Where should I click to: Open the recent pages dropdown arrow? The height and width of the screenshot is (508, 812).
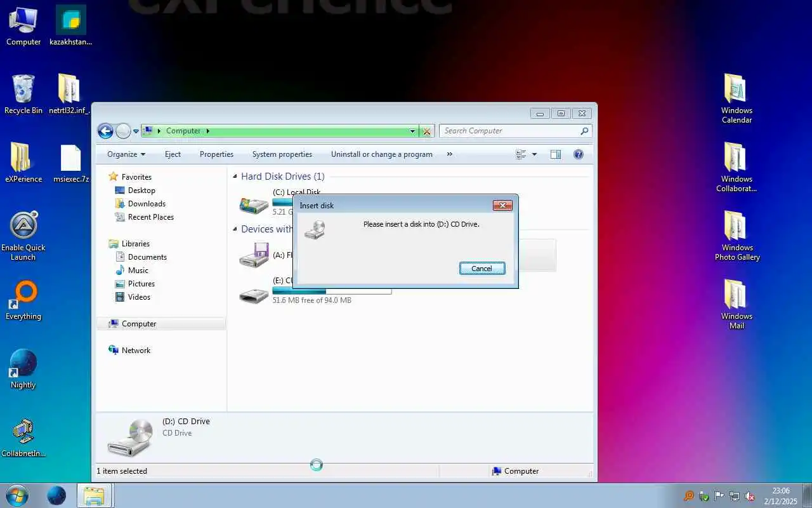136,131
